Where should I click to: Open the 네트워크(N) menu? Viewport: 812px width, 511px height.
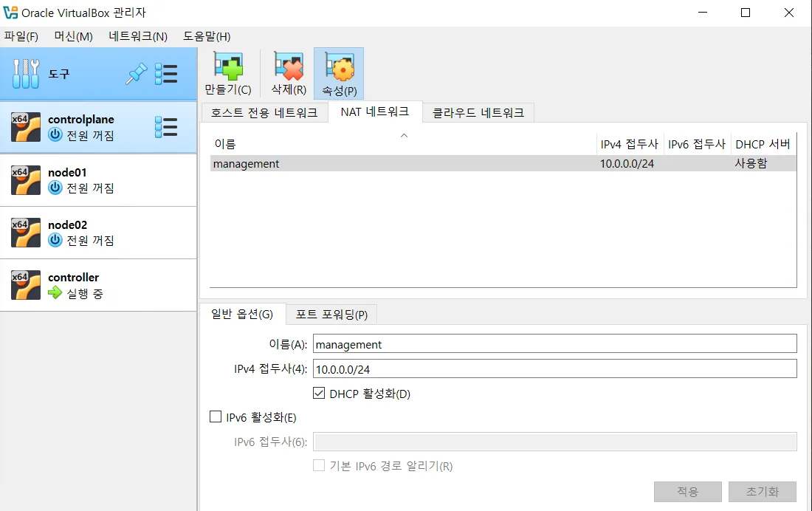click(138, 36)
